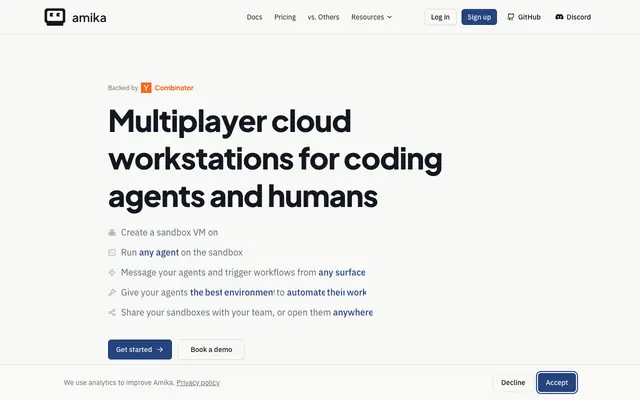Image resolution: width=640 pixels, height=400 pixels.
Task: Click the 'any agent' highlighted link
Action: (x=159, y=253)
